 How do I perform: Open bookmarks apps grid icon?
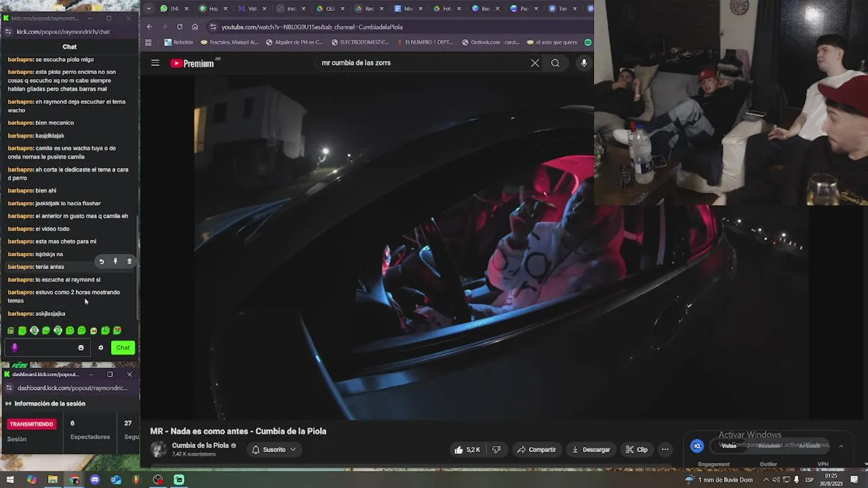[x=148, y=42]
